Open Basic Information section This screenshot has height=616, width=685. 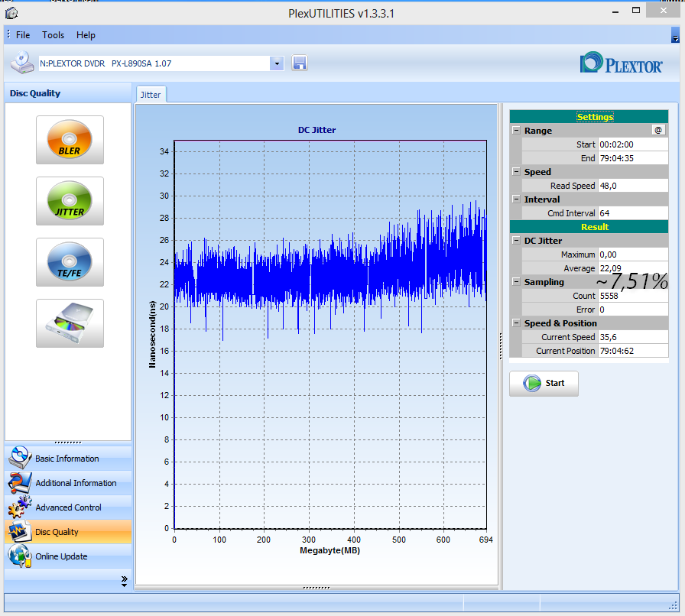68,459
